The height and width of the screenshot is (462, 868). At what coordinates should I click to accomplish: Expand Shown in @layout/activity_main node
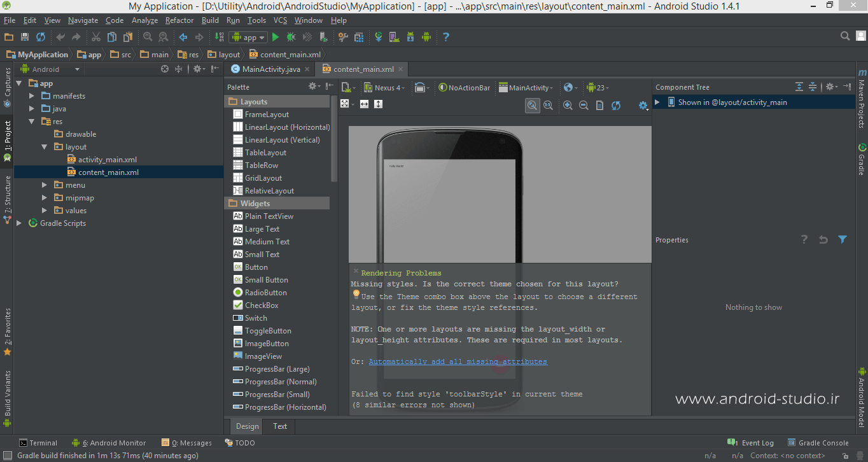tap(657, 102)
